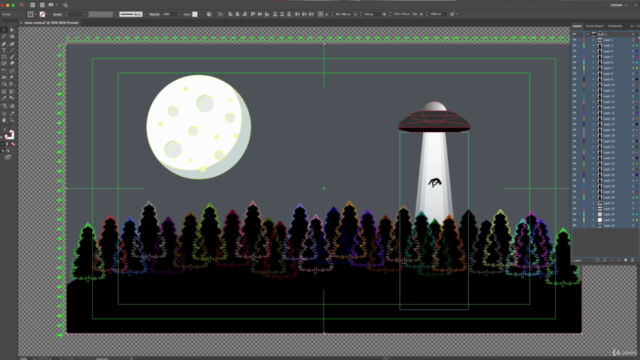Select the Eraser tool
The width and height of the screenshot is (640, 360).
pos(12,63)
